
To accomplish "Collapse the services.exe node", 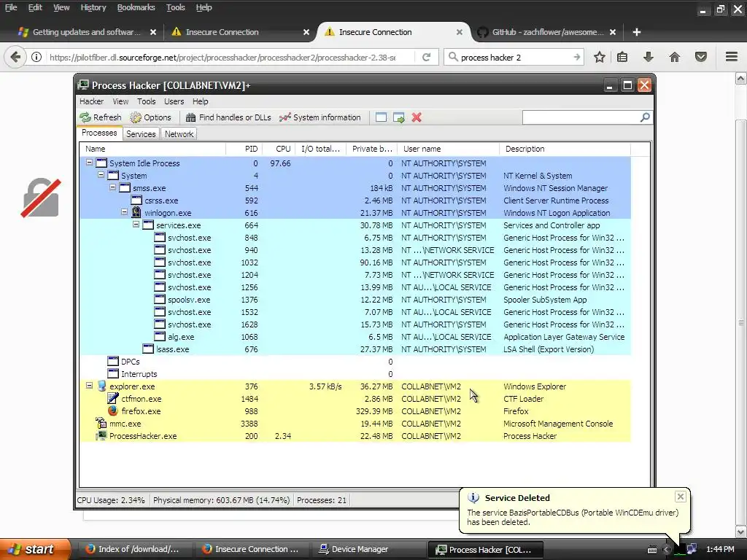I will 136,225.
